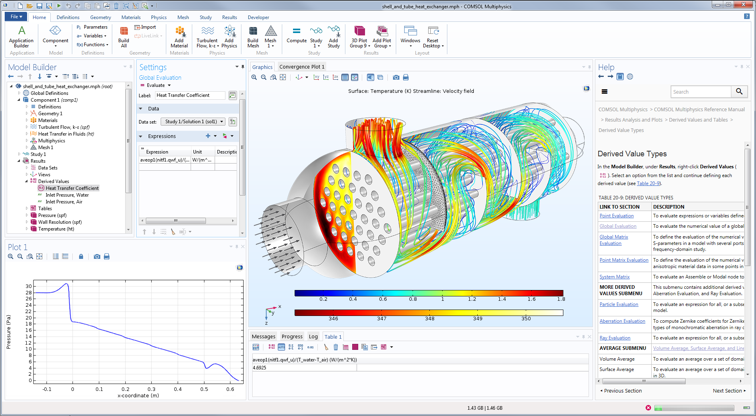Click the green Run icon in the quick access toolbar

tap(59, 6)
